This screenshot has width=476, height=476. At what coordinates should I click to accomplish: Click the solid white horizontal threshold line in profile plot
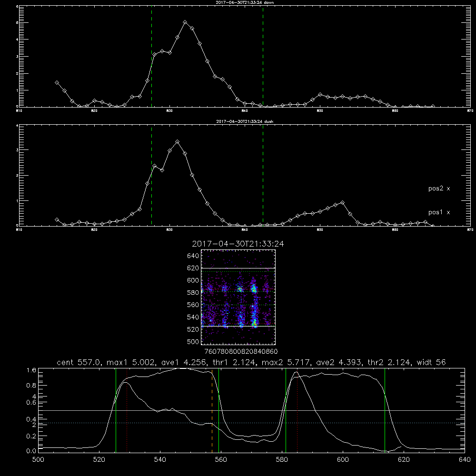[251, 410]
